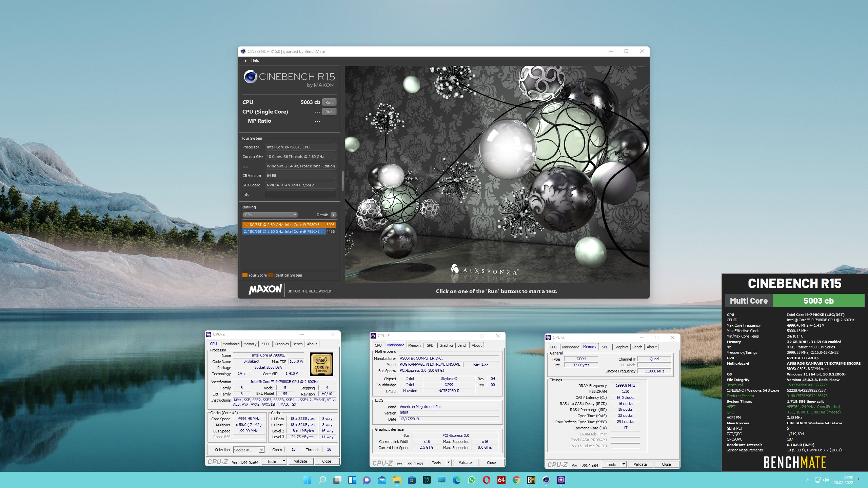Click green 5003 cb score bar

818,301
